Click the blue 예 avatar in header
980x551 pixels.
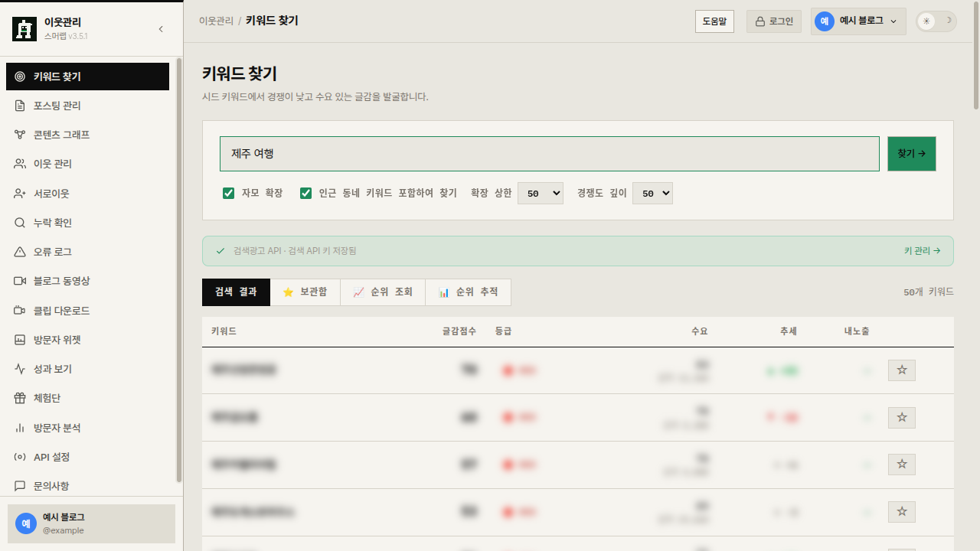[x=825, y=21]
